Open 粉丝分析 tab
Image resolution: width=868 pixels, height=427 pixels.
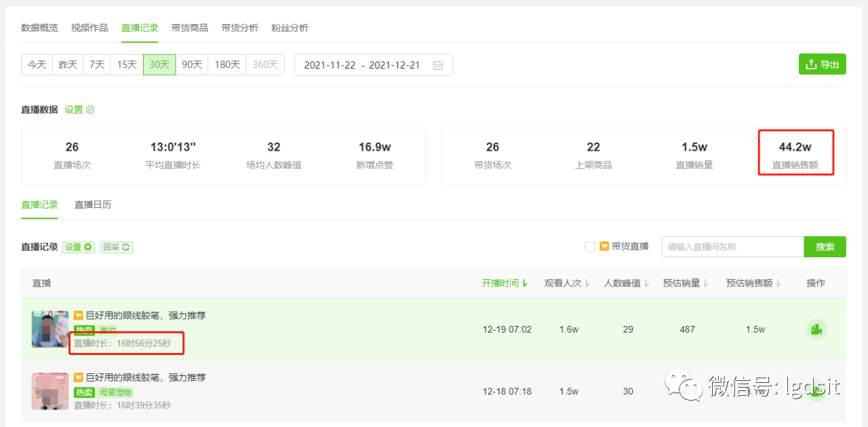tap(290, 28)
